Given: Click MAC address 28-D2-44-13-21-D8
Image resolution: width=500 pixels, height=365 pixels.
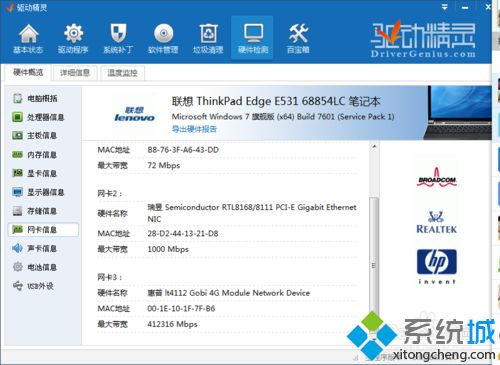Looking at the screenshot, I should tap(183, 233).
